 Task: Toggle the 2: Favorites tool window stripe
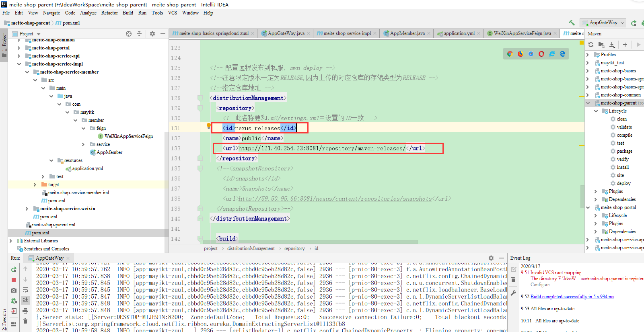(x=4, y=320)
